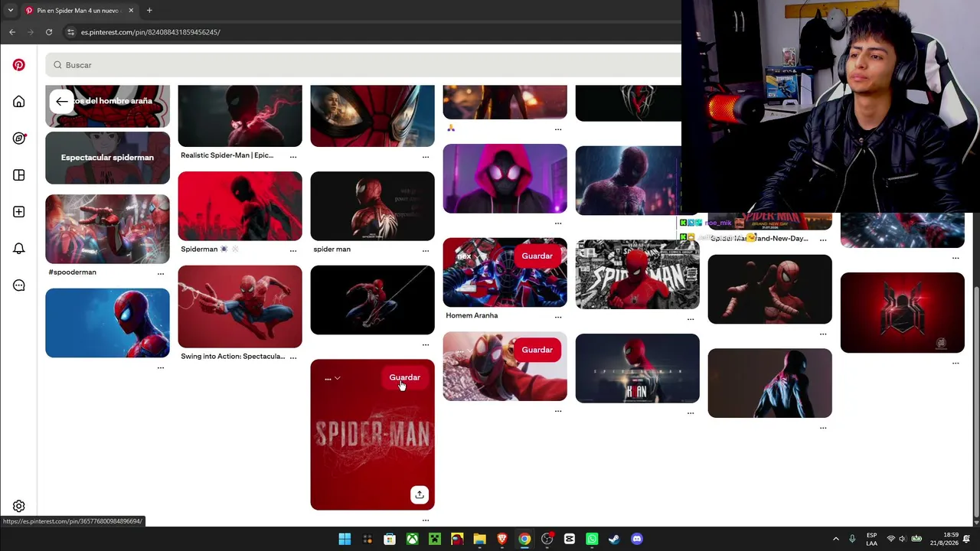Open the ESP LAA language indicator
Screen dimensions: 980x551
(x=872, y=539)
